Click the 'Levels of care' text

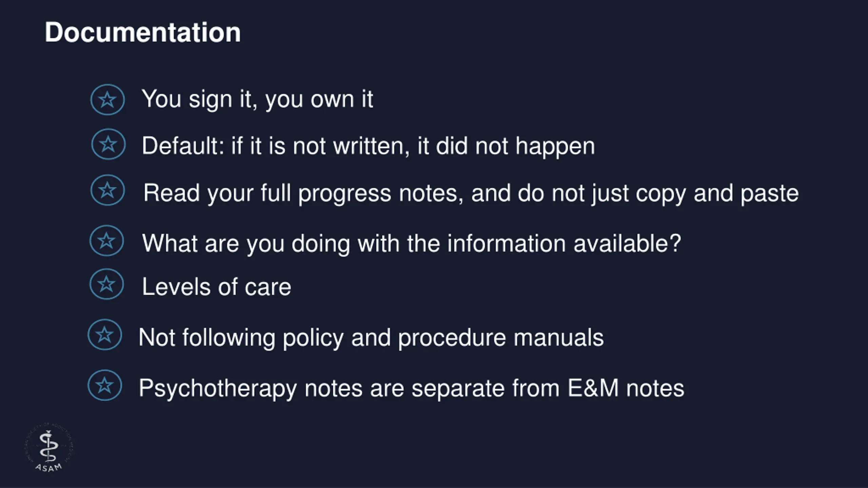(x=216, y=287)
